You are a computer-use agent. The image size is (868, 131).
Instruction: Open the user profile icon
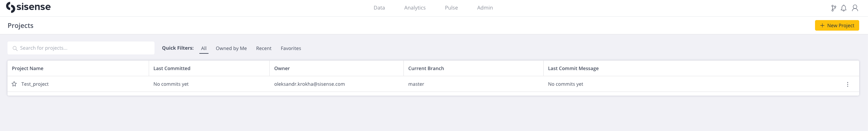(855, 8)
